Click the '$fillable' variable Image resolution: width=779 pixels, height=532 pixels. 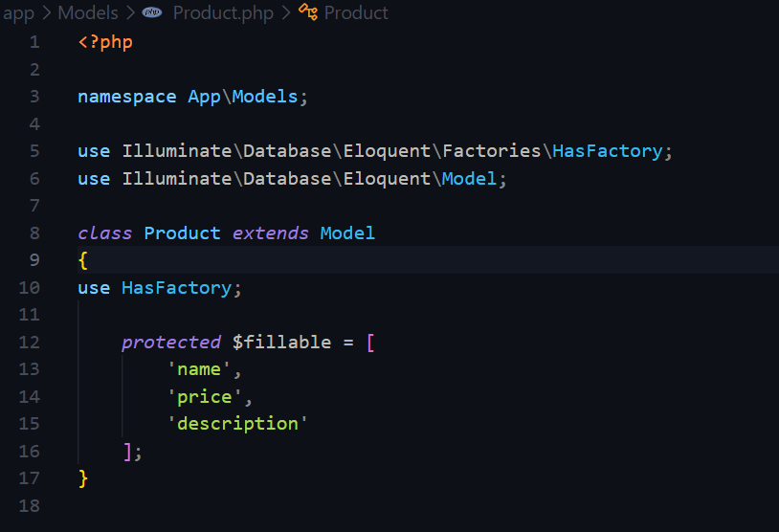pos(281,343)
